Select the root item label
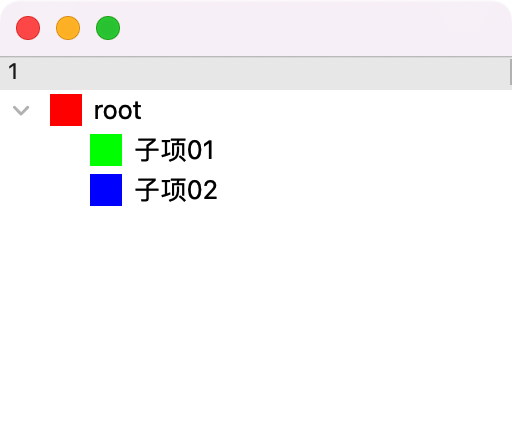Viewport: 512px width, 440px height. (x=118, y=110)
